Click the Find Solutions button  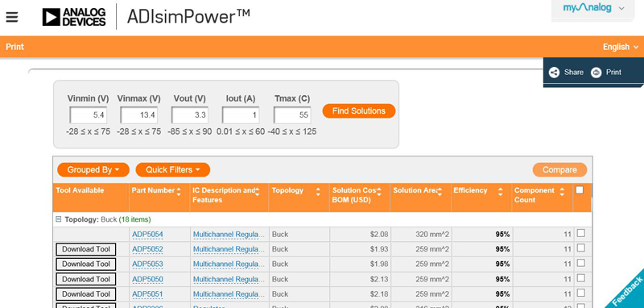[358, 111]
